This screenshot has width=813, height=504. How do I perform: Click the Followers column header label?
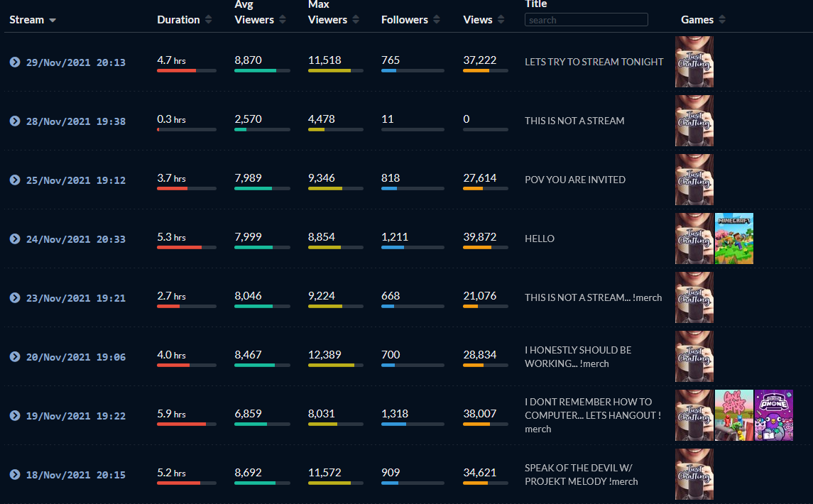[x=405, y=20]
